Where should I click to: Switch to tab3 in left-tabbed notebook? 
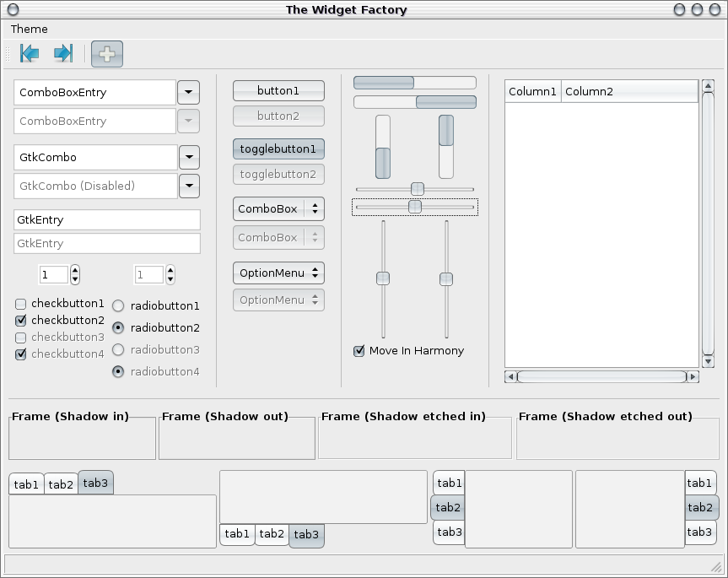(449, 532)
